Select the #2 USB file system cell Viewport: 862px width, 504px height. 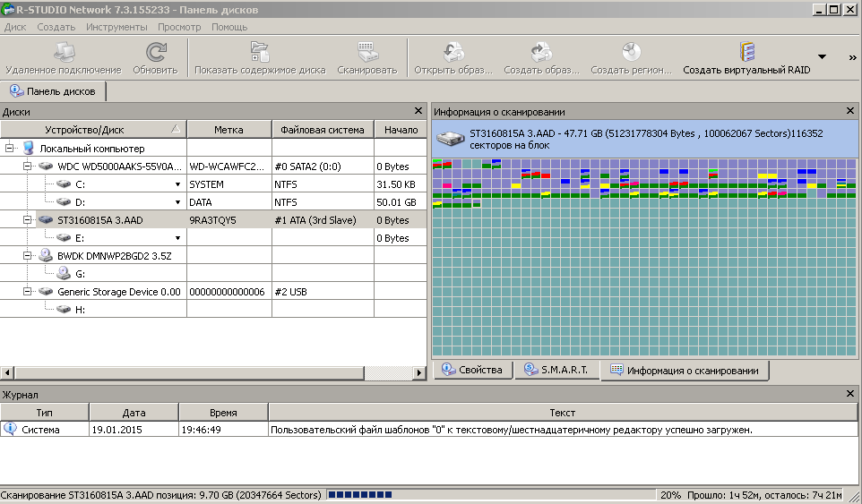point(323,292)
